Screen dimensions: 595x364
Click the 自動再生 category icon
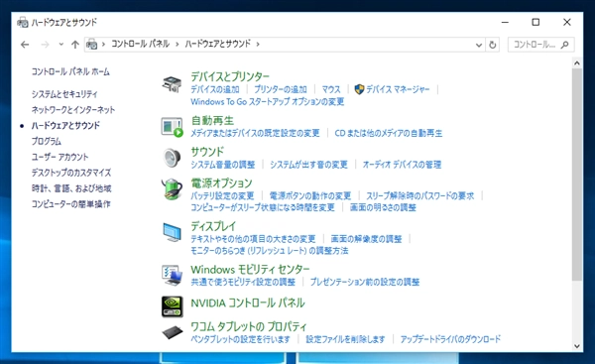(x=172, y=127)
